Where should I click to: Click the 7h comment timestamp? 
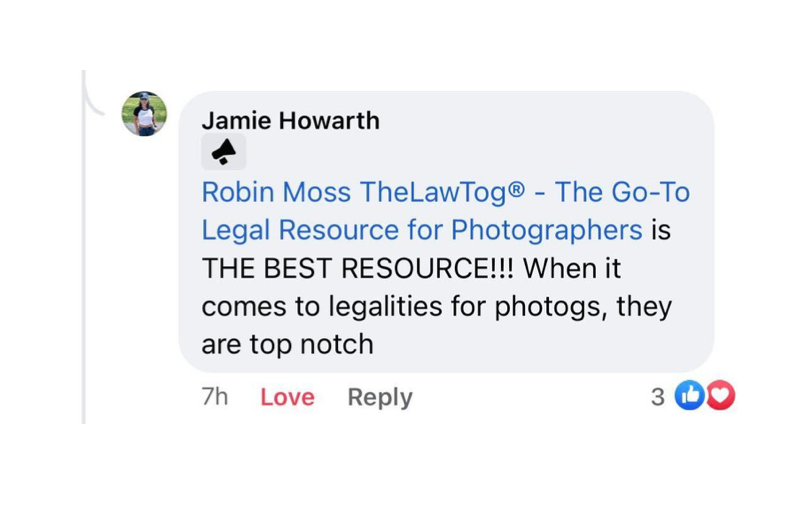215,397
